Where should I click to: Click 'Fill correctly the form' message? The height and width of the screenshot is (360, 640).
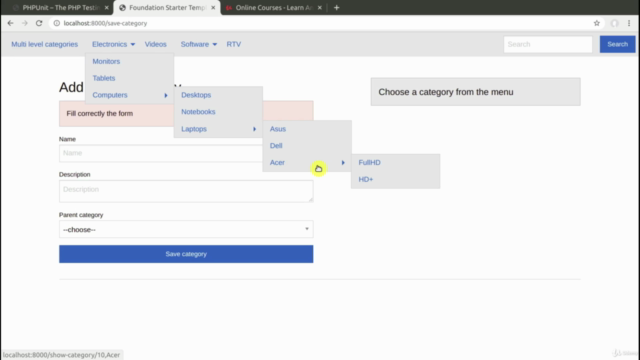point(100,113)
